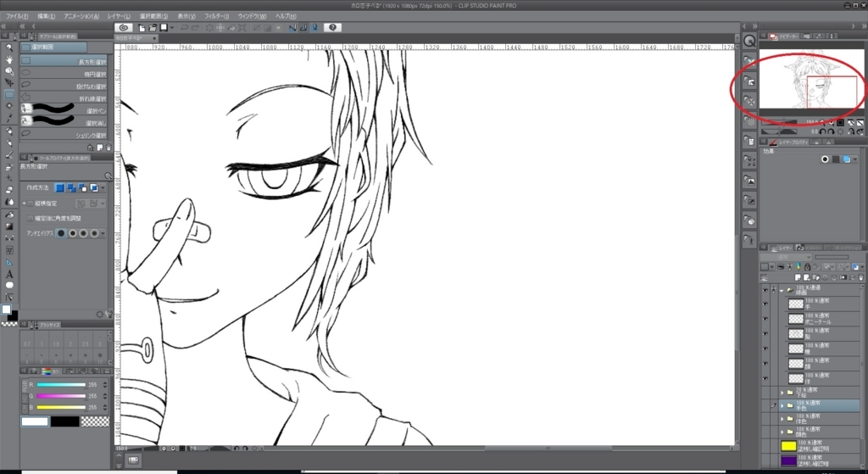Click the New document icon
Screen dimensions: 868x474
pos(142,28)
